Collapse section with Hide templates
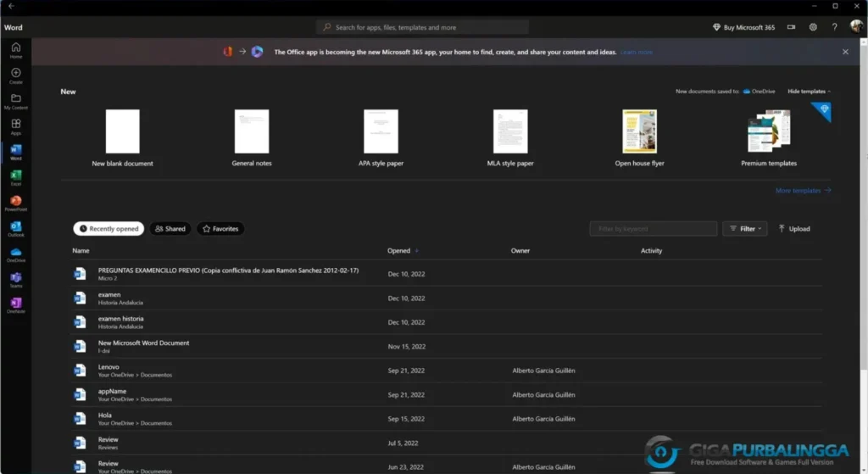 click(x=809, y=92)
